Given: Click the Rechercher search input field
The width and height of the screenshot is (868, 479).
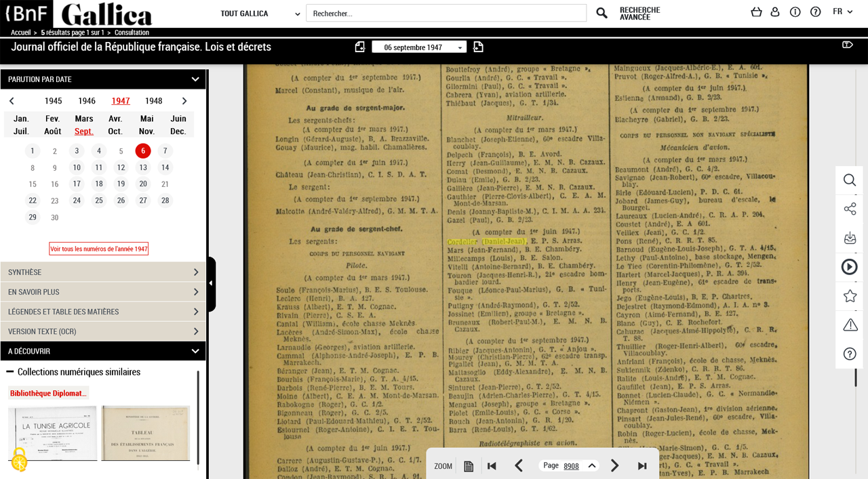Looking at the screenshot, I should click(x=446, y=13).
